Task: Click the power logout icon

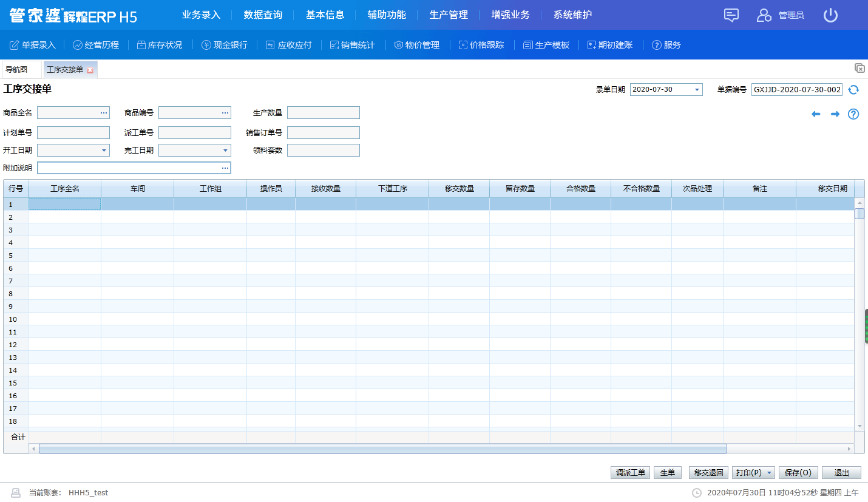Action: [830, 15]
